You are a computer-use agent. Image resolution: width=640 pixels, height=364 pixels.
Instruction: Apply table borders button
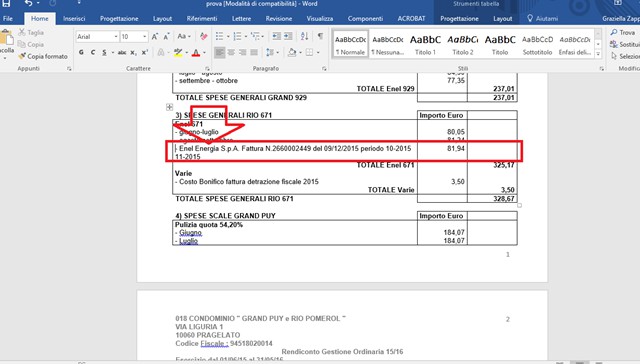tap(310, 52)
